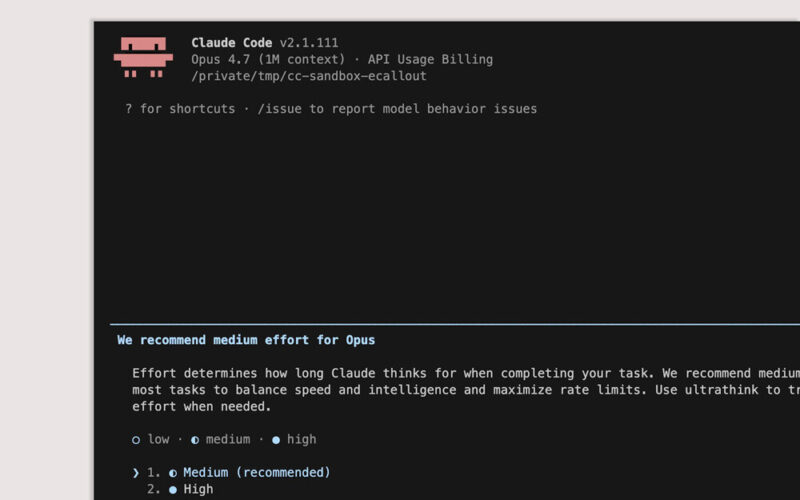Image resolution: width=800 pixels, height=500 pixels.
Task: Click the /private/tmp/cc-sandbox-ecallout path
Action: pyautogui.click(x=309, y=76)
